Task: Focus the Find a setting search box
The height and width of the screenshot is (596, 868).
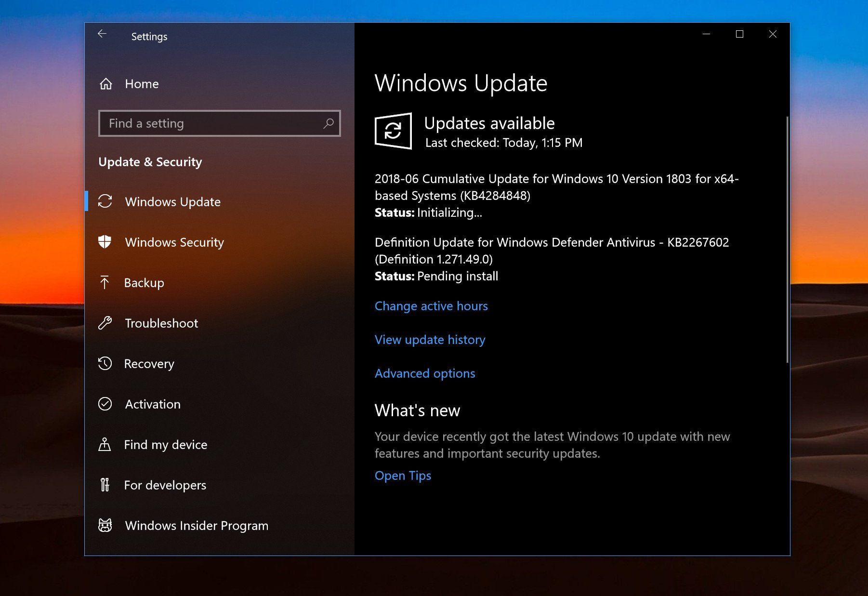Action: [219, 123]
